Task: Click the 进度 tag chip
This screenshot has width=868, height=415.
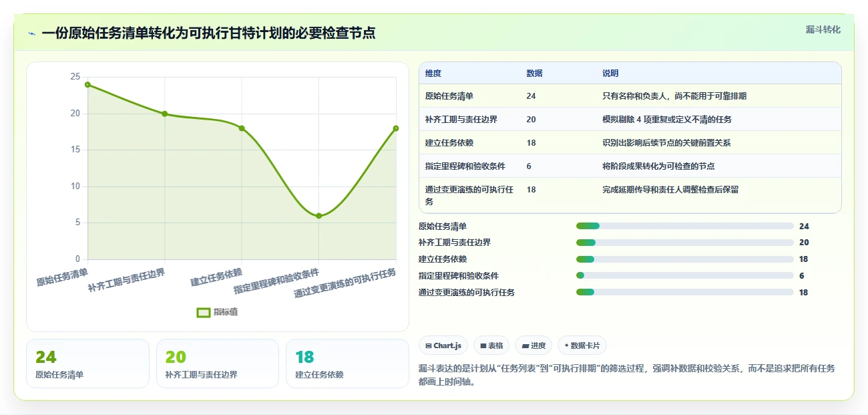Action: (533, 345)
